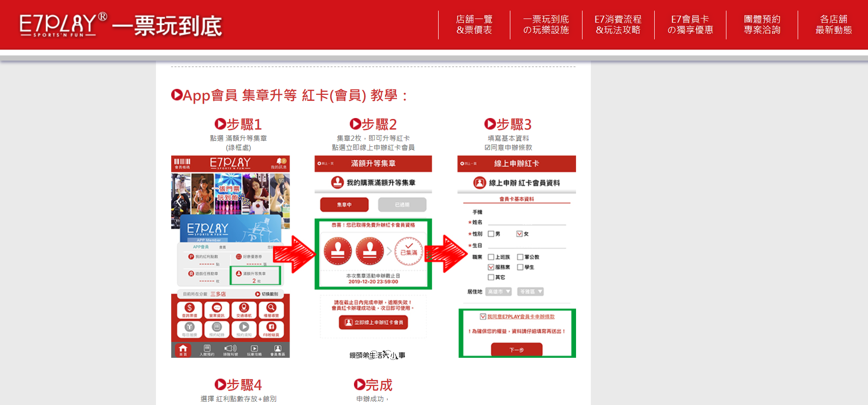Screen dimensions: 868x405
Task: Click the 已集滿 completed stamp circle
Action: click(x=409, y=251)
